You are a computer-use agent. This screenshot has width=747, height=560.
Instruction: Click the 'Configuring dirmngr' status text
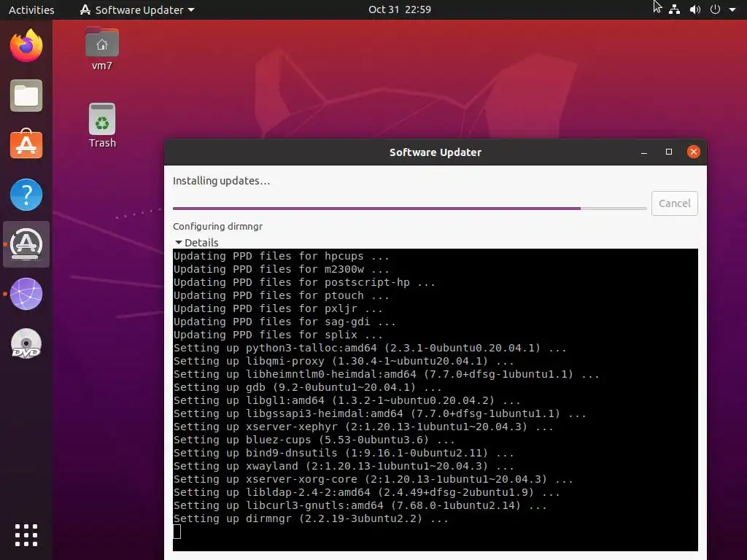point(217,227)
